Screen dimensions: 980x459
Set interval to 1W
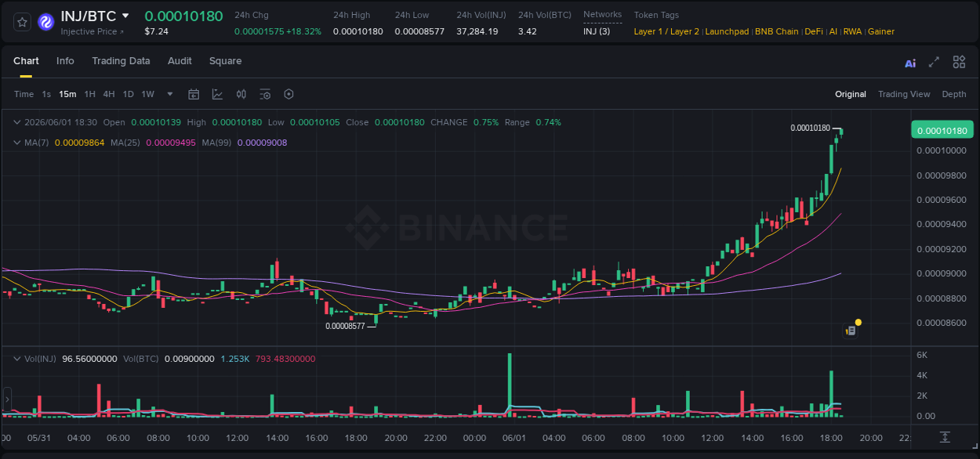pos(147,94)
